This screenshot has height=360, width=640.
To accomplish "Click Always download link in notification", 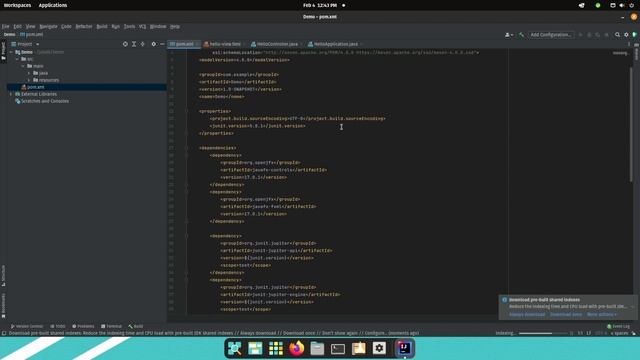I will point(527,315).
